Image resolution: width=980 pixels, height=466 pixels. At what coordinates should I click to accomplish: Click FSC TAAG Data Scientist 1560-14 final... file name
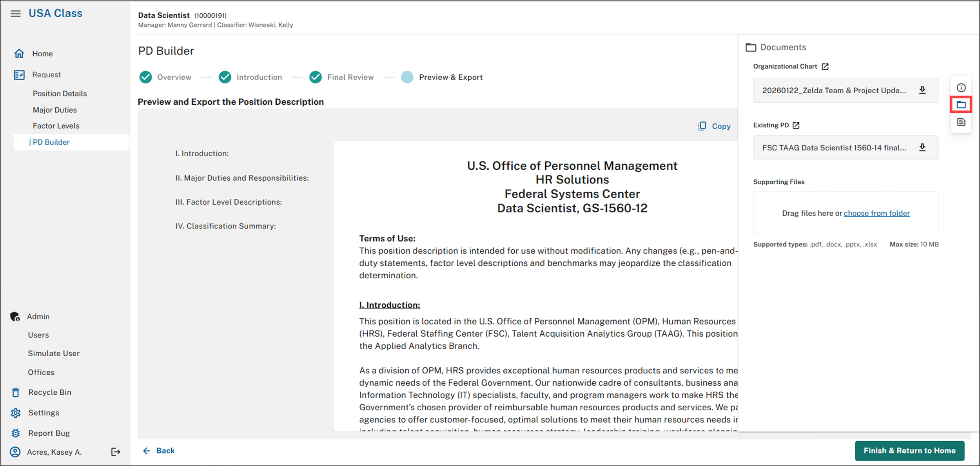click(x=834, y=148)
